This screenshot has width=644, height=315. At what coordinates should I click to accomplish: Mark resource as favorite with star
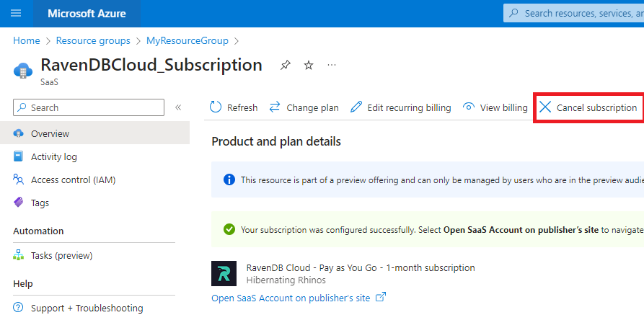pos(309,65)
